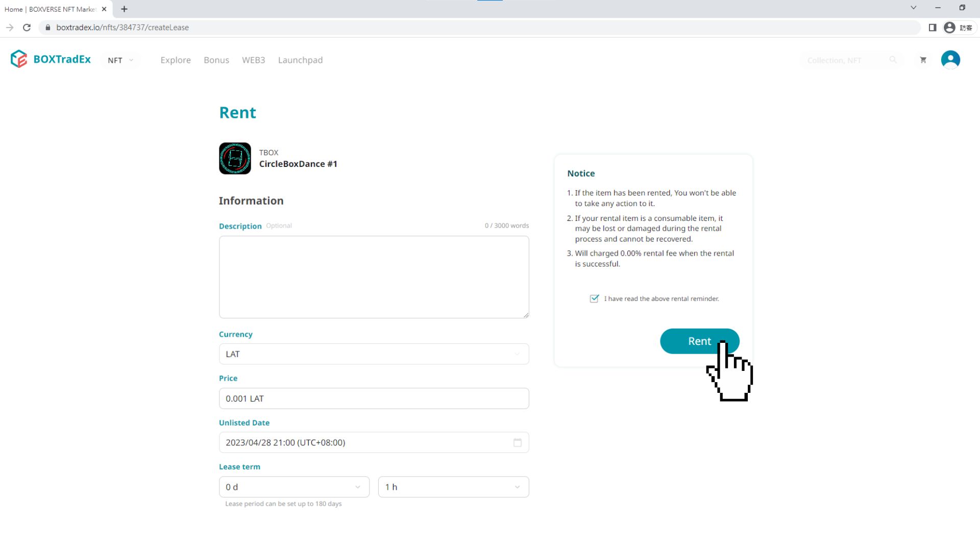
Task: Open the lease term days dropdown
Action: point(294,487)
